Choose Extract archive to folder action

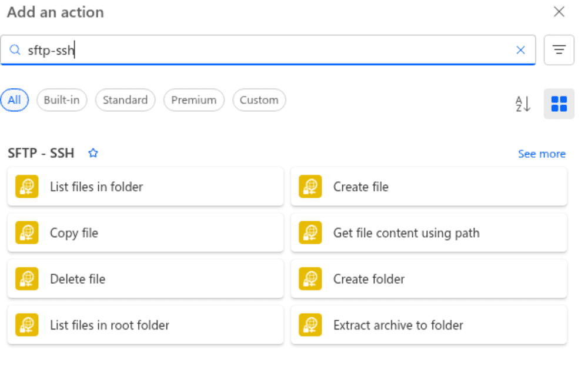pyautogui.click(x=429, y=325)
